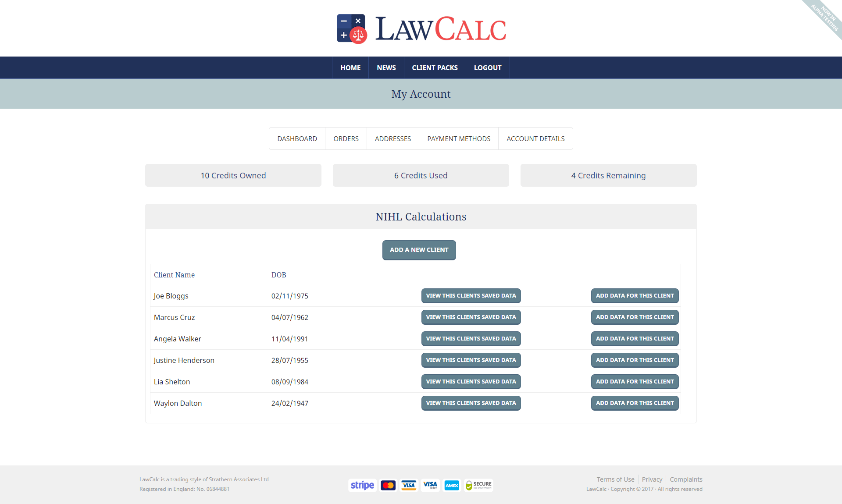The image size is (842, 504).
Task: Add data for client Marcus Cruz
Action: [x=635, y=317]
